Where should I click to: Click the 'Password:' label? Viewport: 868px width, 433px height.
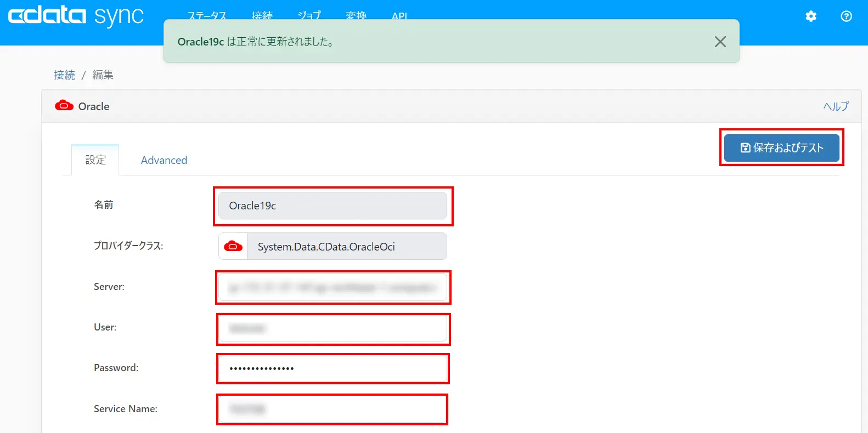(x=116, y=368)
